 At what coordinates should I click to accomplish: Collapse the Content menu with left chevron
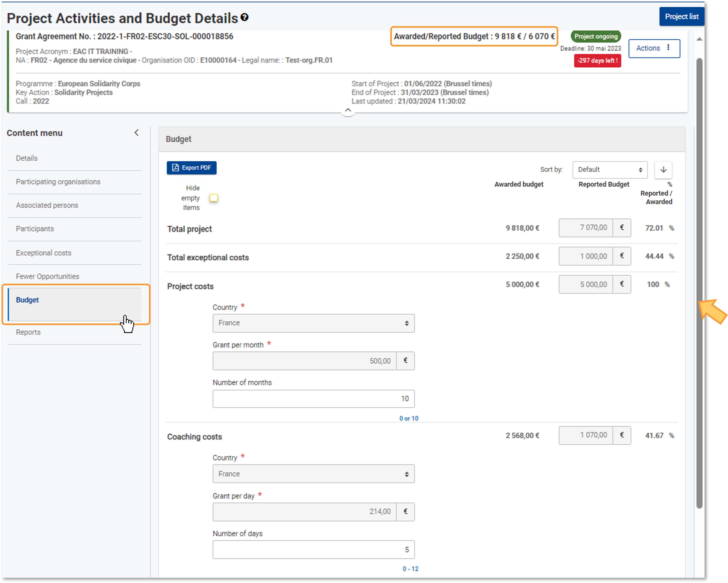click(136, 133)
